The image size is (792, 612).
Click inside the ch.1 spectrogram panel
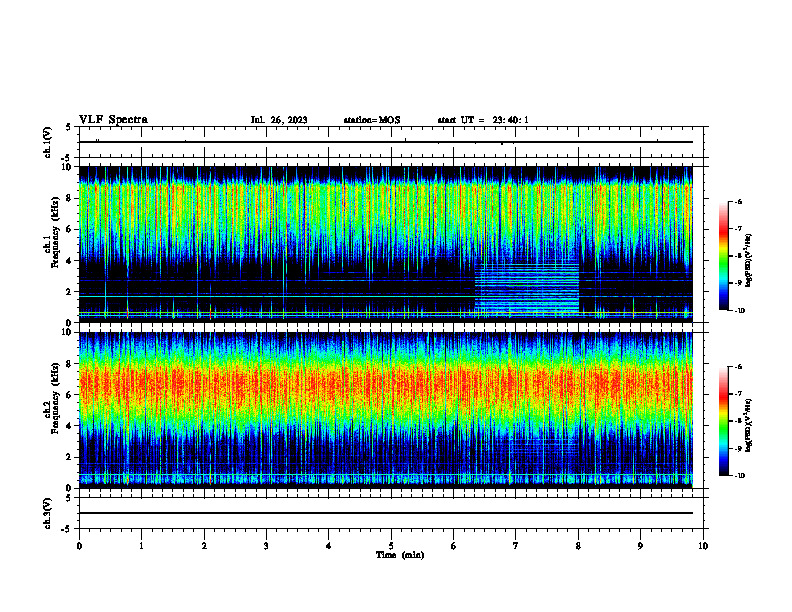385,244
